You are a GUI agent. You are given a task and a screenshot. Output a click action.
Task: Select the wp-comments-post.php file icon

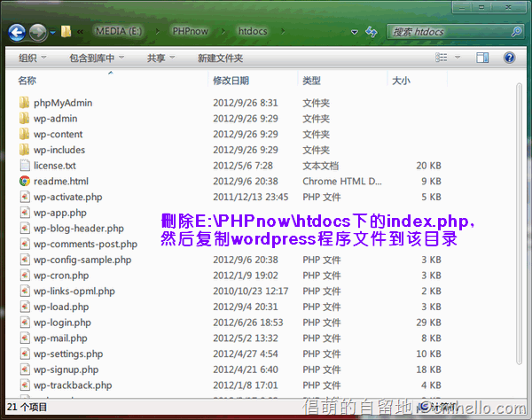[x=25, y=244]
